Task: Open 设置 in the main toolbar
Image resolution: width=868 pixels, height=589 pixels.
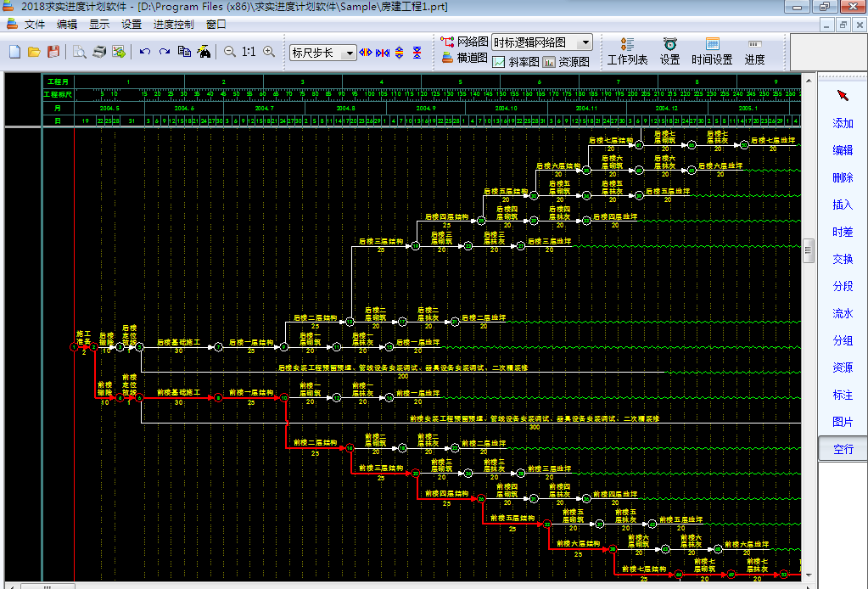Action: pyautogui.click(x=669, y=52)
